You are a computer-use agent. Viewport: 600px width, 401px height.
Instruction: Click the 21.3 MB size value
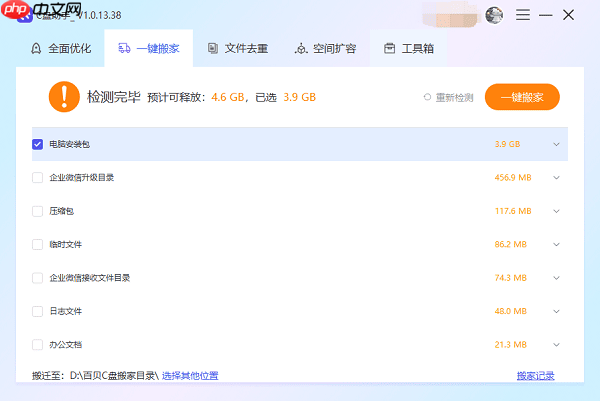[511, 345]
